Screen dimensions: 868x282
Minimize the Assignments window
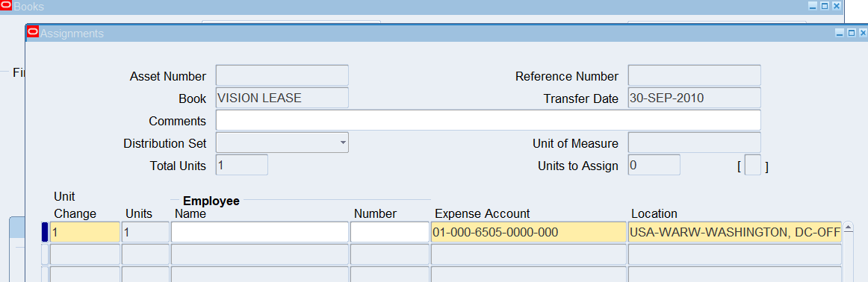[839, 33]
